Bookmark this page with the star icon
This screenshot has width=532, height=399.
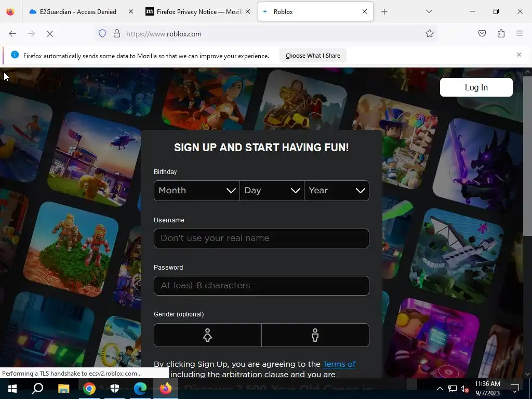point(430,34)
